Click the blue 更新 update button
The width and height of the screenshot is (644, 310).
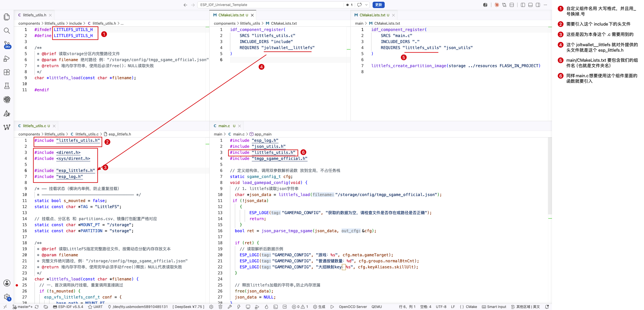pyautogui.click(x=378, y=5)
